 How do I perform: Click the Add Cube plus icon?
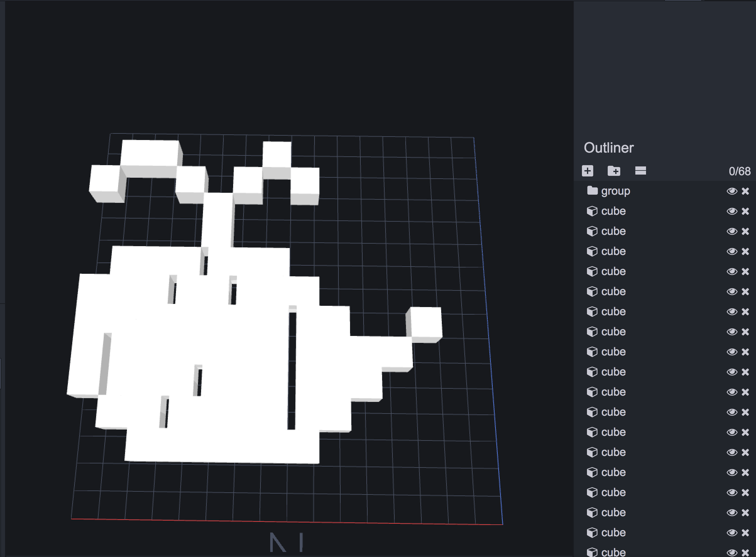(x=587, y=171)
